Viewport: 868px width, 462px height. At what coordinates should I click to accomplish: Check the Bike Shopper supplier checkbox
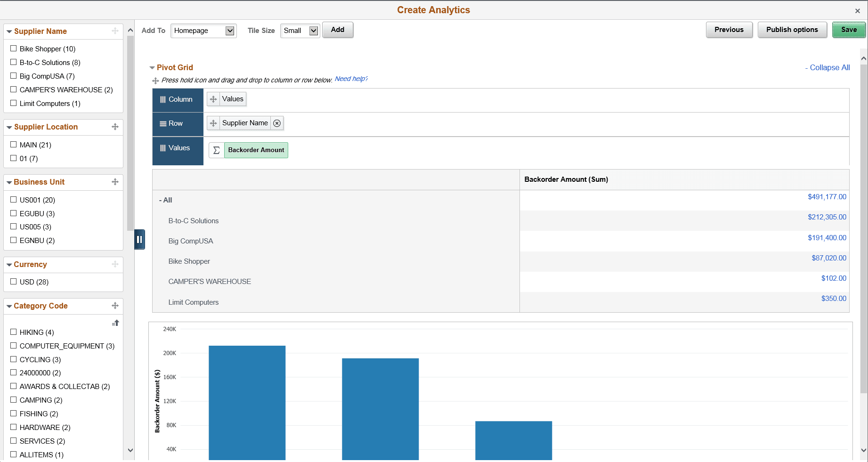click(13, 48)
